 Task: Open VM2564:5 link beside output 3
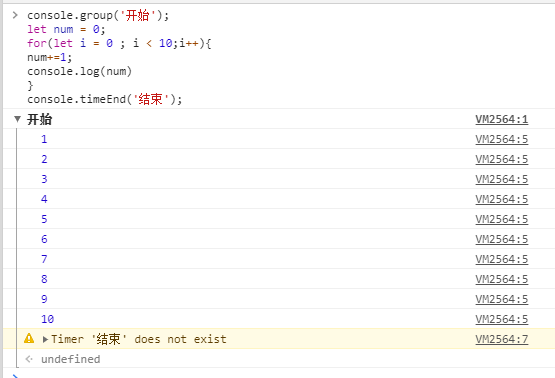pos(502,179)
